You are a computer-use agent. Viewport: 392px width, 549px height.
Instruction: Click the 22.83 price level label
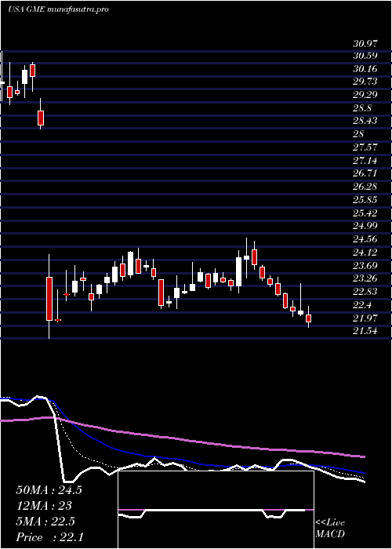coord(365,292)
